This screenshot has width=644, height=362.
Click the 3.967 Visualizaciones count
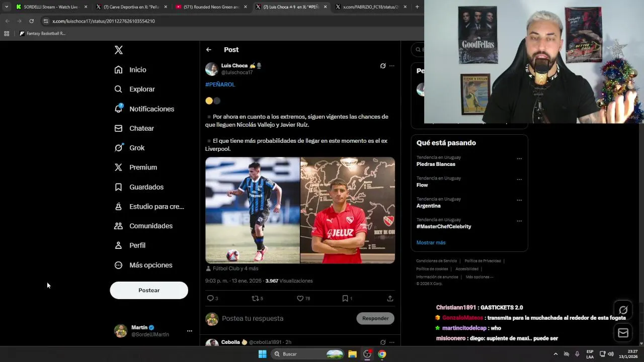[x=289, y=281]
